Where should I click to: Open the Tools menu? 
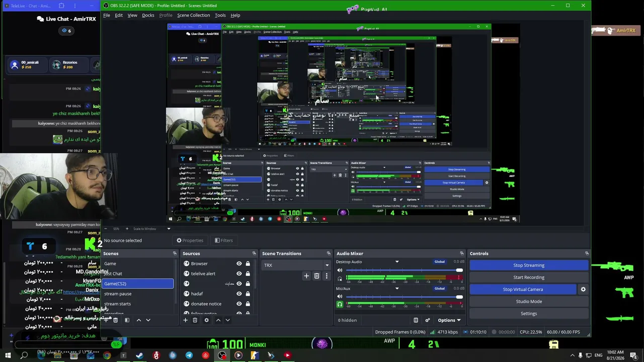pos(220,15)
